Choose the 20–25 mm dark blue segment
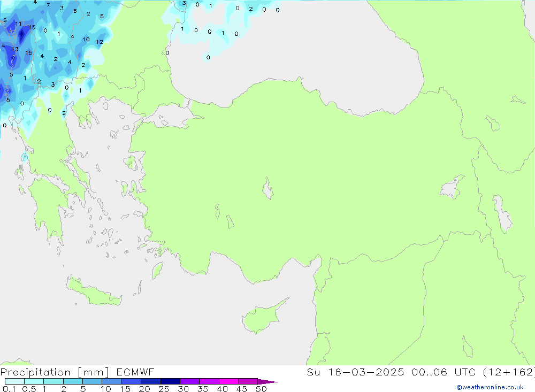Screen dimensions: 535x392 [x=151, y=381]
